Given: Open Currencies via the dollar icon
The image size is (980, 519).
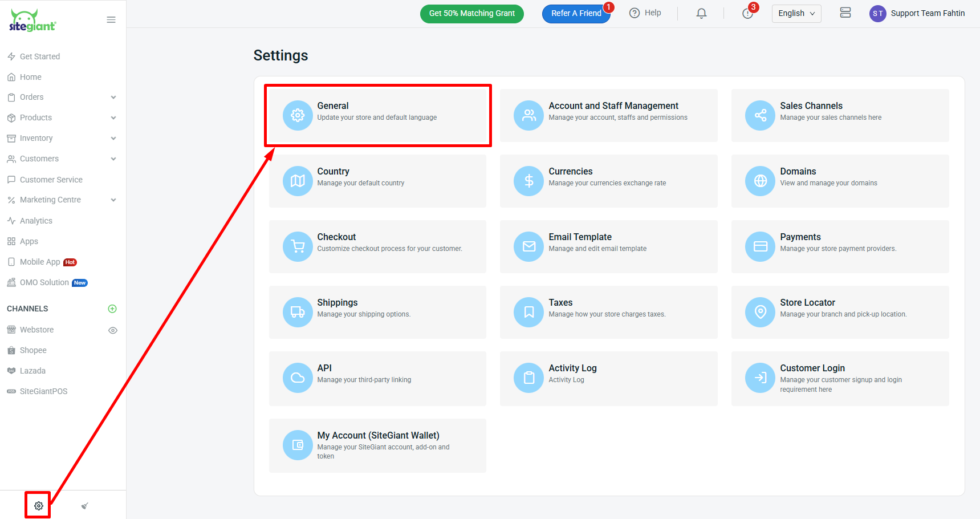Looking at the screenshot, I should coord(528,181).
